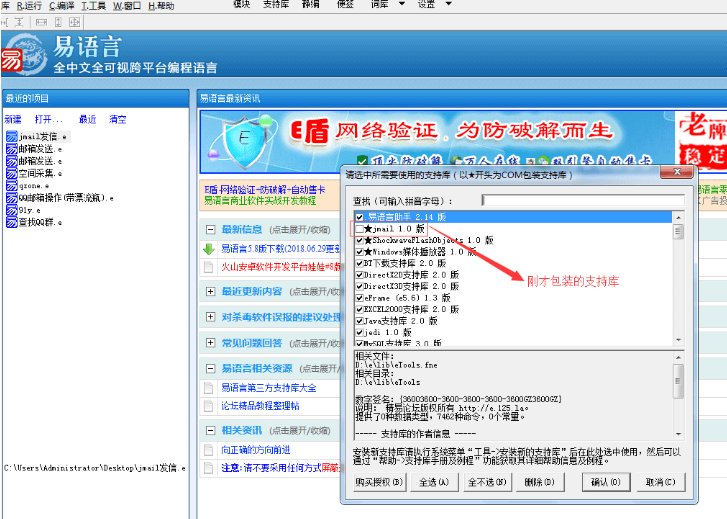
Task: Click the file icon next to 91y.e
Action: [x=12, y=210]
